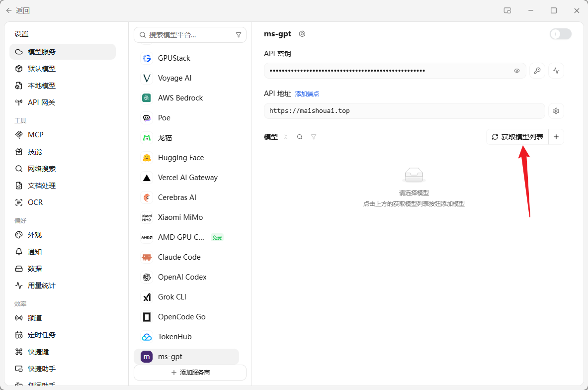588x390 pixels.
Task: Open API 网关 settings
Action: click(63, 102)
